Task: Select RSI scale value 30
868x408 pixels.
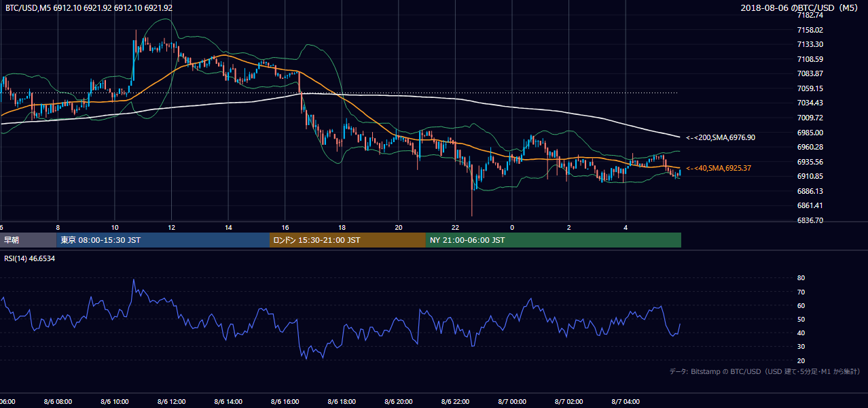Action: coord(801,347)
